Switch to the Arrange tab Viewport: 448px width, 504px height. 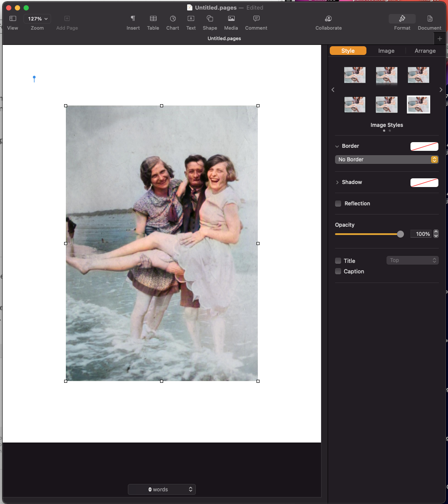(425, 51)
